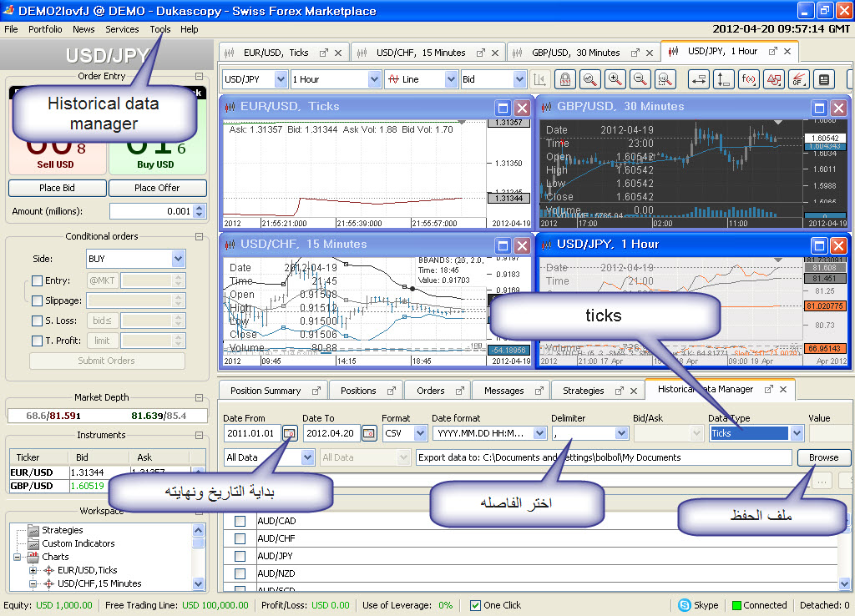Viewport: 855px width, 616px height.
Task: Open the Ticks Data Type dropdown
Action: click(x=797, y=433)
